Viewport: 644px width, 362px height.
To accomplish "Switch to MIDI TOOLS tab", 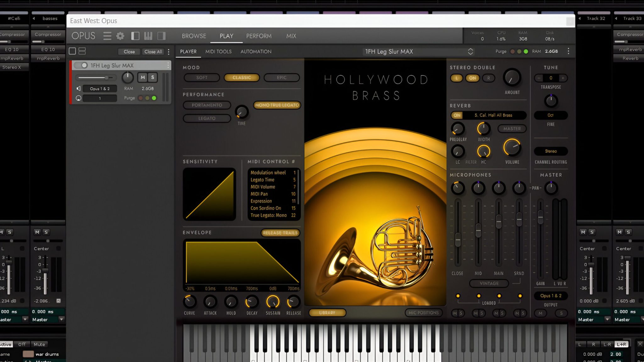I will coord(219,52).
